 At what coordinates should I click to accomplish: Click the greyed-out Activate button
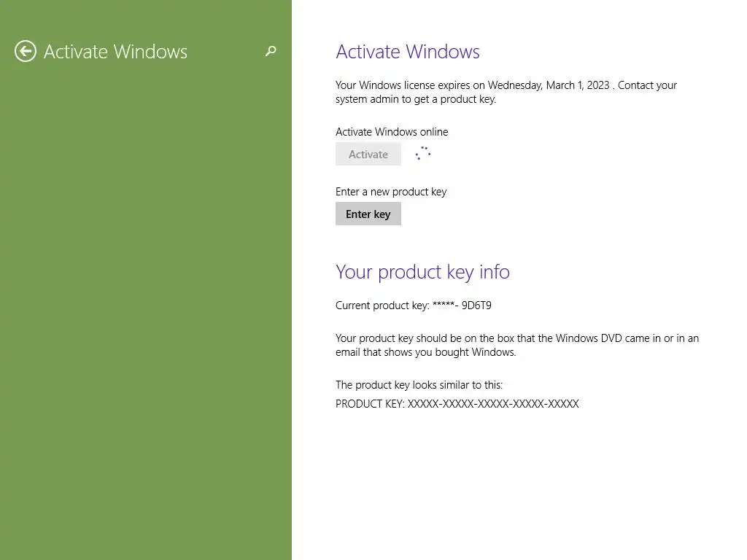pyautogui.click(x=368, y=155)
